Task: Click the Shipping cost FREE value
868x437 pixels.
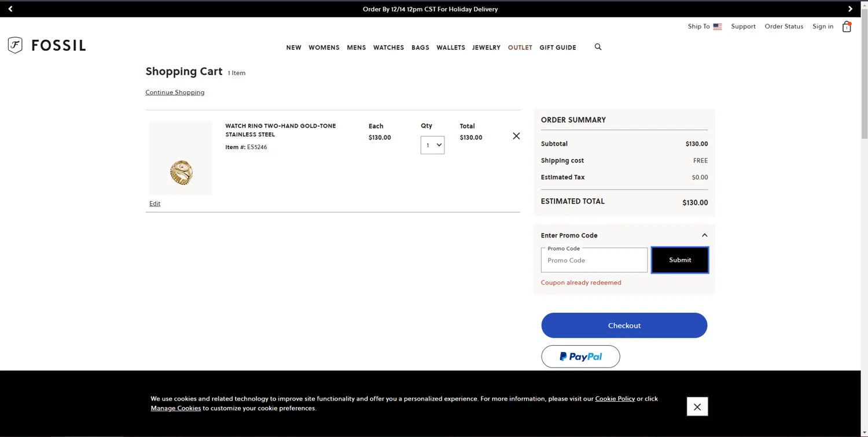Action: coord(700,161)
